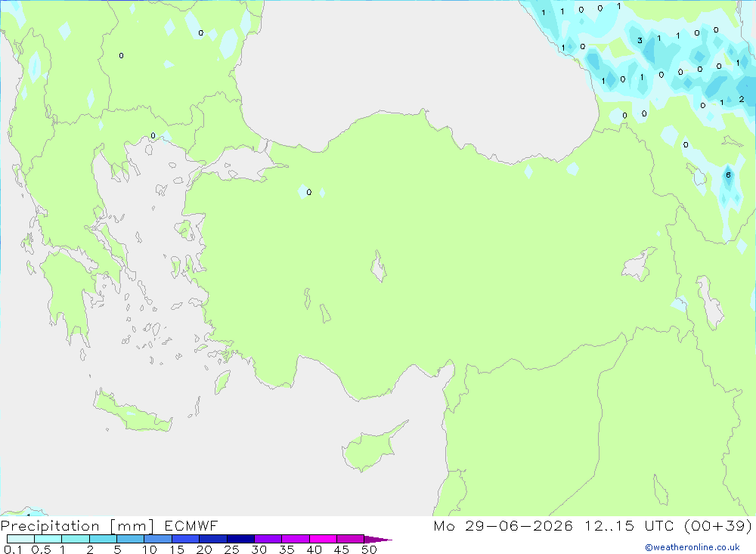Click the large lake in eastern Turkey
This screenshot has width=756, height=554.
637,265
